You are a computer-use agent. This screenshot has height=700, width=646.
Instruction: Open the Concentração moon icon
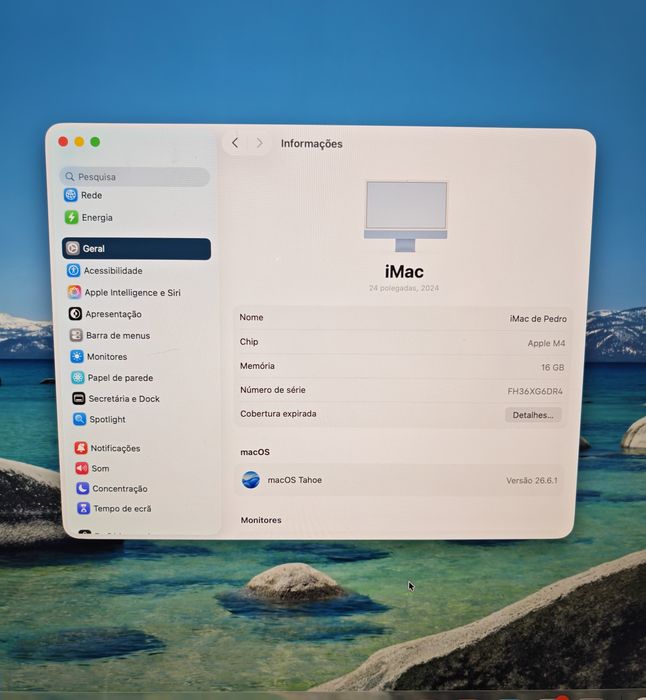(83, 488)
